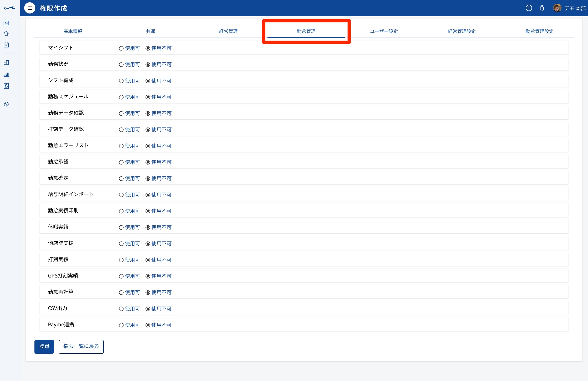
Task: Switch to the 経営管理設定 tab
Action: (x=462, y=31)
